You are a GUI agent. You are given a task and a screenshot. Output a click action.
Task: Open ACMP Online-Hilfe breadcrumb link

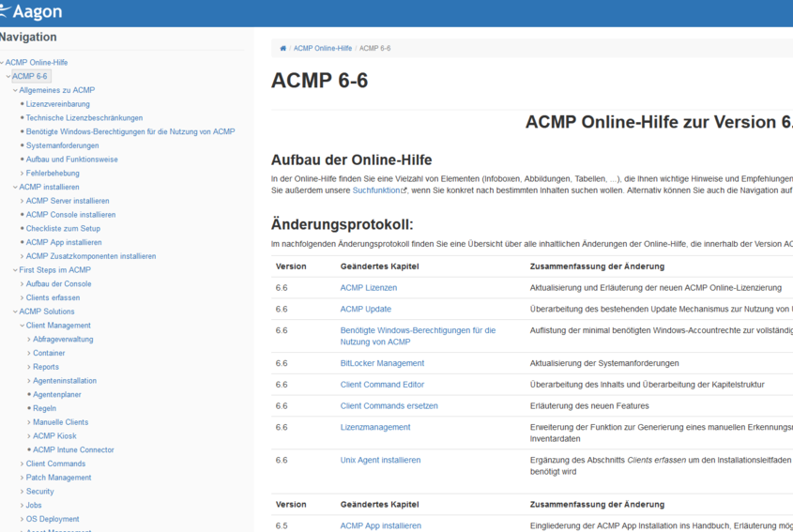pos(323,49)
